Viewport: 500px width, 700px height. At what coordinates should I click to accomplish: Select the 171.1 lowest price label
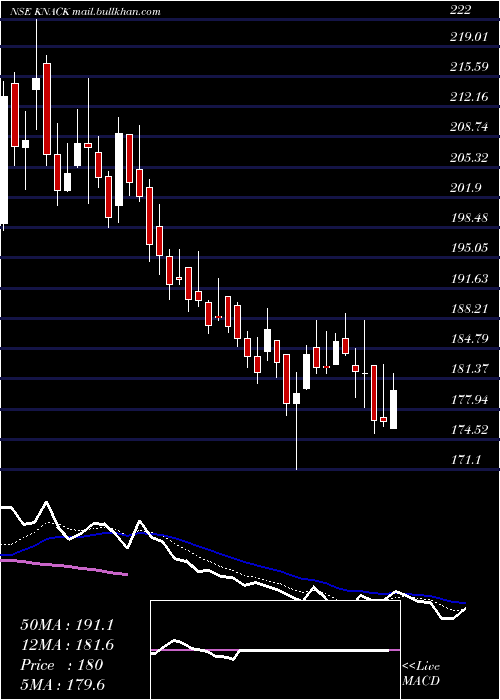(x=467, y=458)
